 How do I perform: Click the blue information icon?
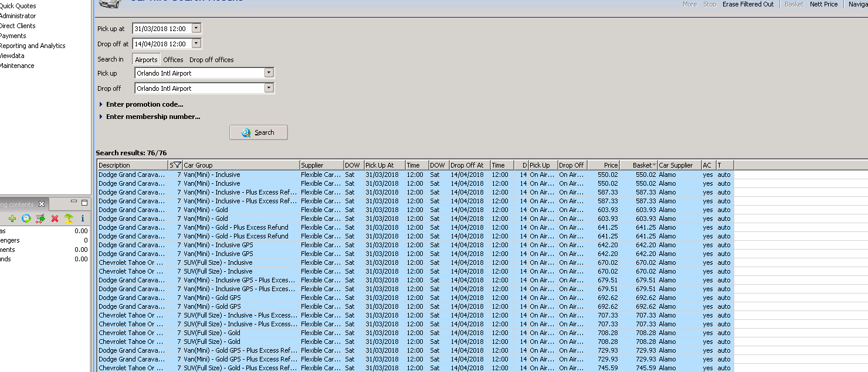point(83,219)
